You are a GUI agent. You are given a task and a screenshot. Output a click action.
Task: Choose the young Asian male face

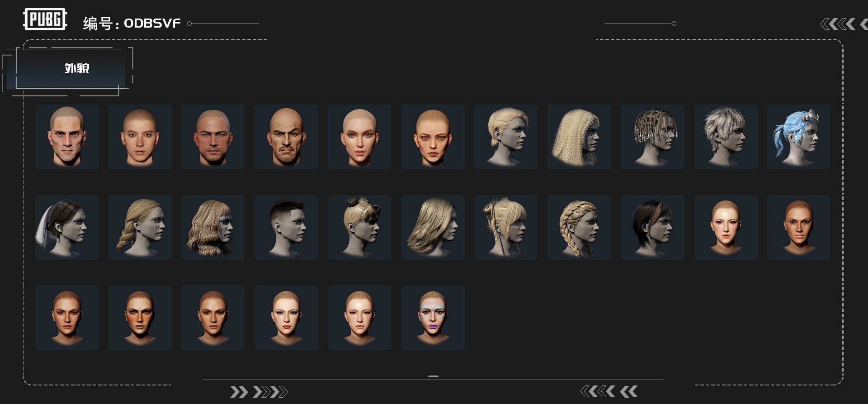pyautogui.click(x=140, y=137)
